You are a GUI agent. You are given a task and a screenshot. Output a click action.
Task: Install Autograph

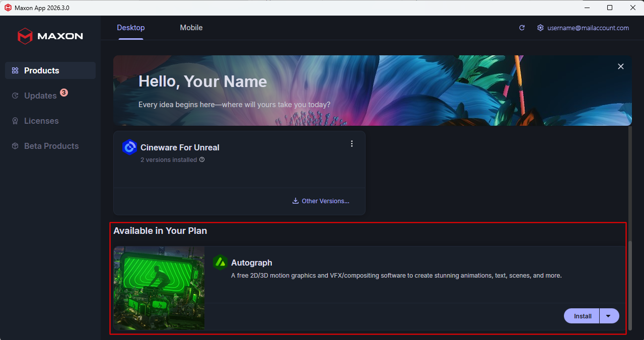click(x=582, y=316)
